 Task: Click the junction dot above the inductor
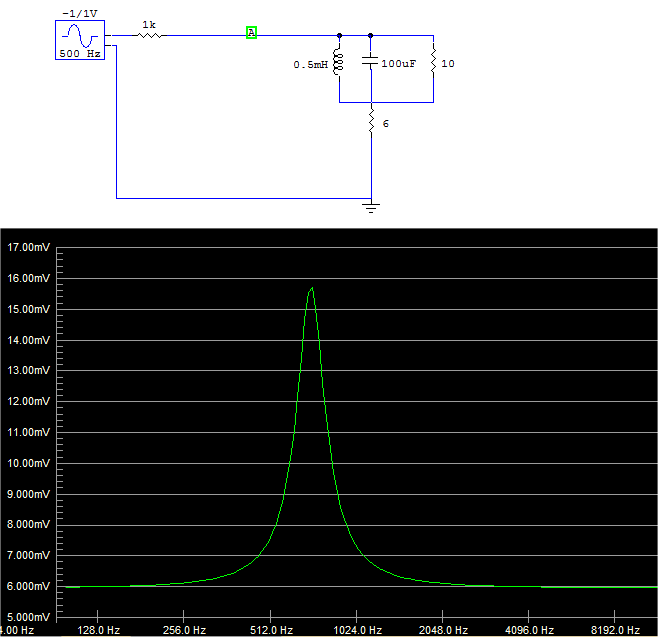tap(339, 36)
